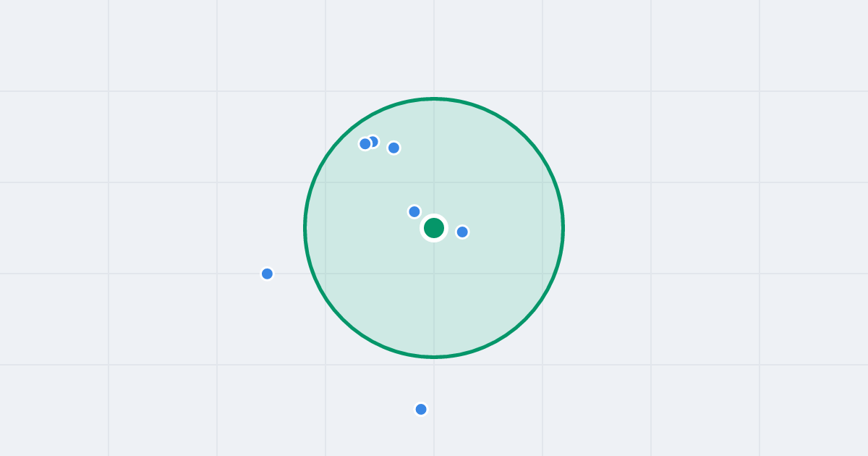The image size is (868, 456).
Task: Click the large green center marker
Action: [434, 228]
